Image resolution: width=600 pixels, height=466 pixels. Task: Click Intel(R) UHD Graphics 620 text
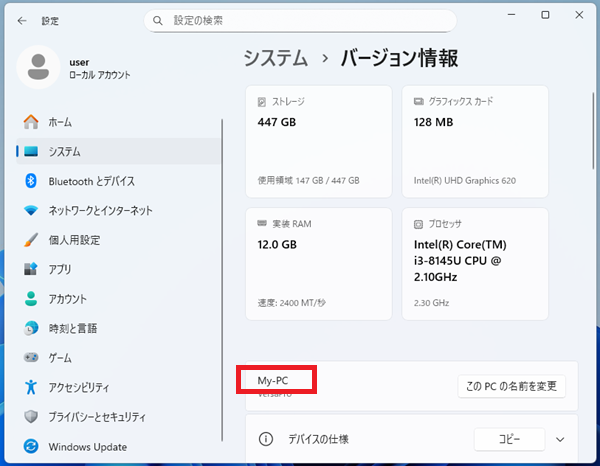click(x=465, y=181)
